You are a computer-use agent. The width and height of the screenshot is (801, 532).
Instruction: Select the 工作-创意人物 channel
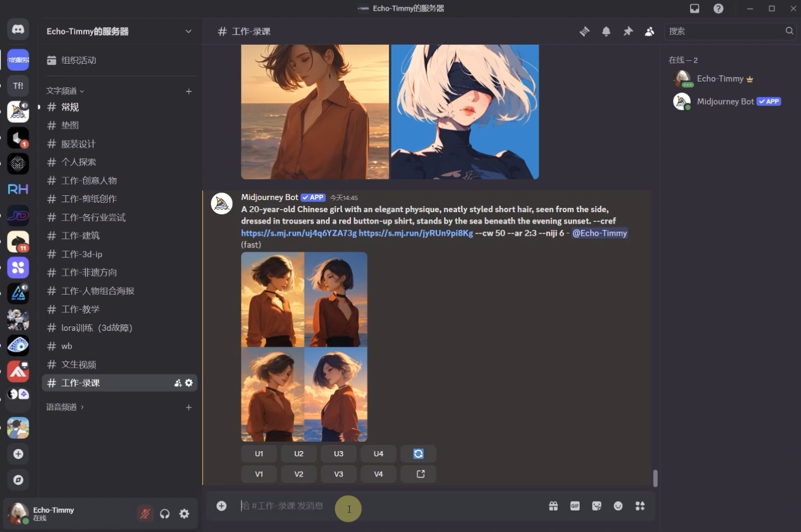click(x=120, y=180)
